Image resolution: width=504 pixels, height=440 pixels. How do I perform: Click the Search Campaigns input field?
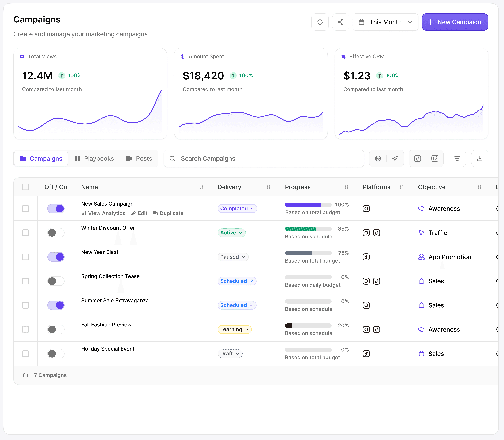pyautogui.click(x=264, y=159)
